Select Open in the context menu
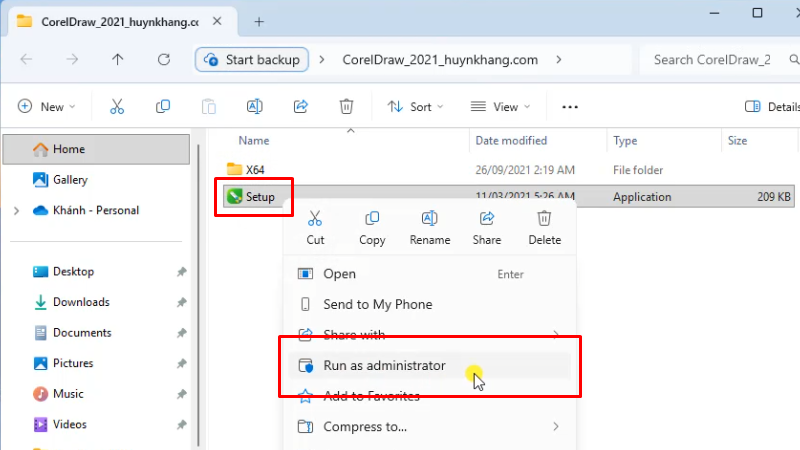The width and height of the screenshot is (800, 450). coord(430,274)
